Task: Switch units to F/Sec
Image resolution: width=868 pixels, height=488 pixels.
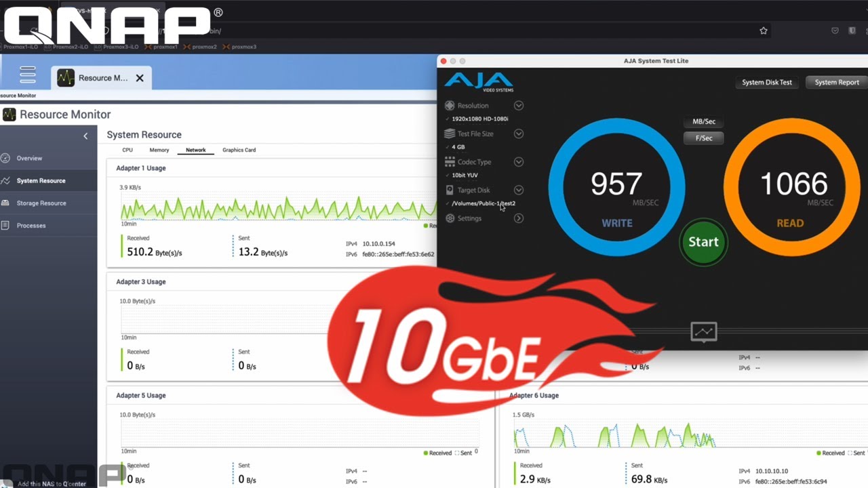Action: (704, 138)
